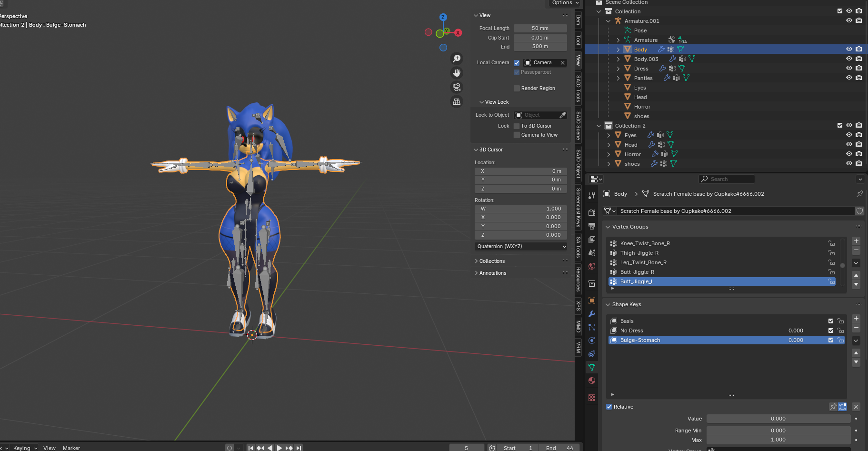The width and height of the screenshot is (868, 451).
Task: Open the Tool sidebar tab
Action: point(579,40)
